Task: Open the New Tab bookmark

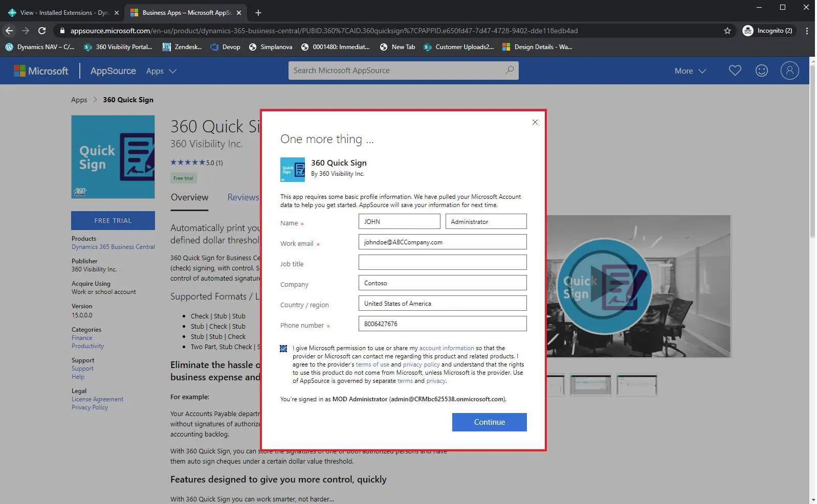Action: click(398, 47)
